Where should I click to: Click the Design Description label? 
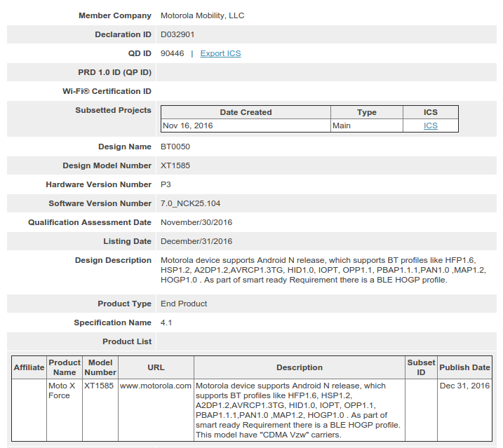[113, 260]
